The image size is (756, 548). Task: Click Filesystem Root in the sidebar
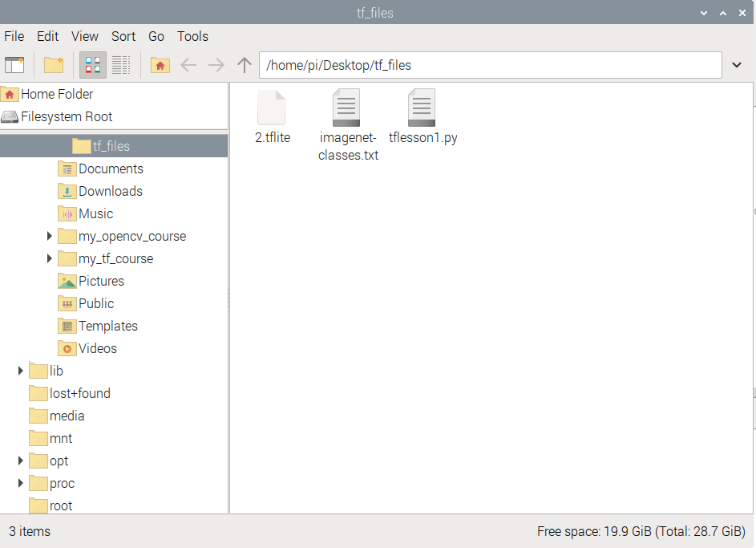tap(66, 116)
